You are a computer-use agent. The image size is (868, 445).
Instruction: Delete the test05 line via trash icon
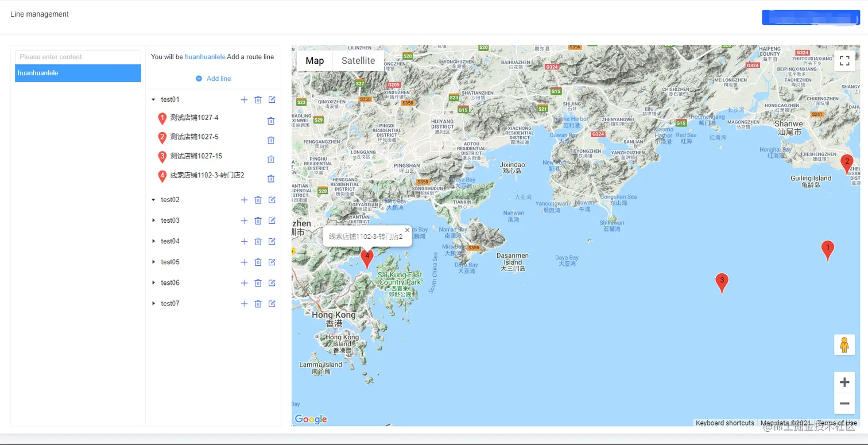(258, 262)
